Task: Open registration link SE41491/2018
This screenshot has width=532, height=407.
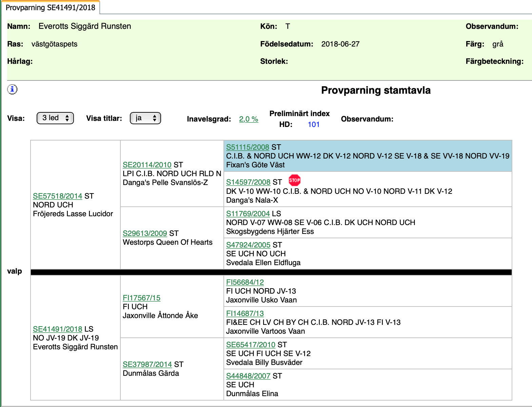Action: (57, 329)
